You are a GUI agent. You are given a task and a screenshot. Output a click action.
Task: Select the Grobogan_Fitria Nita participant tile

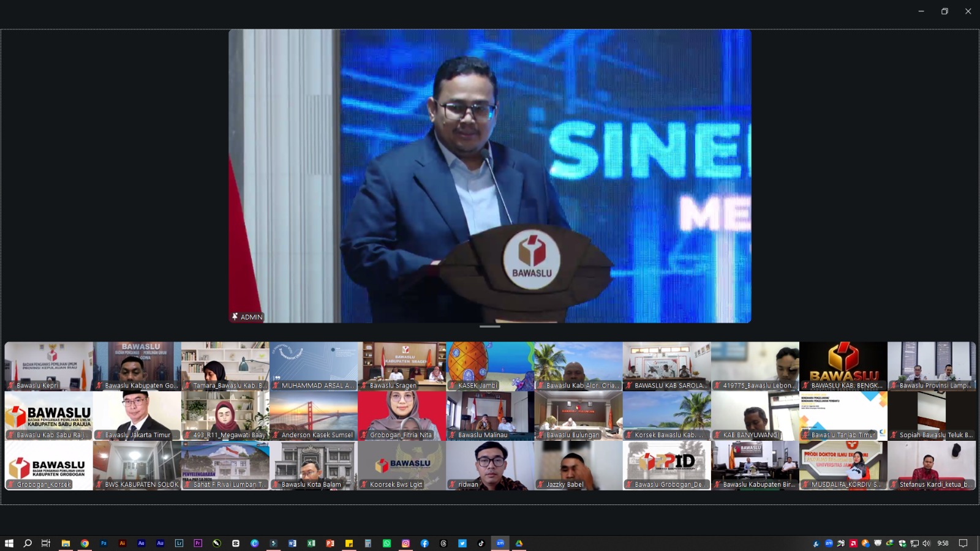pyautogui.click(x=402, y=416)
